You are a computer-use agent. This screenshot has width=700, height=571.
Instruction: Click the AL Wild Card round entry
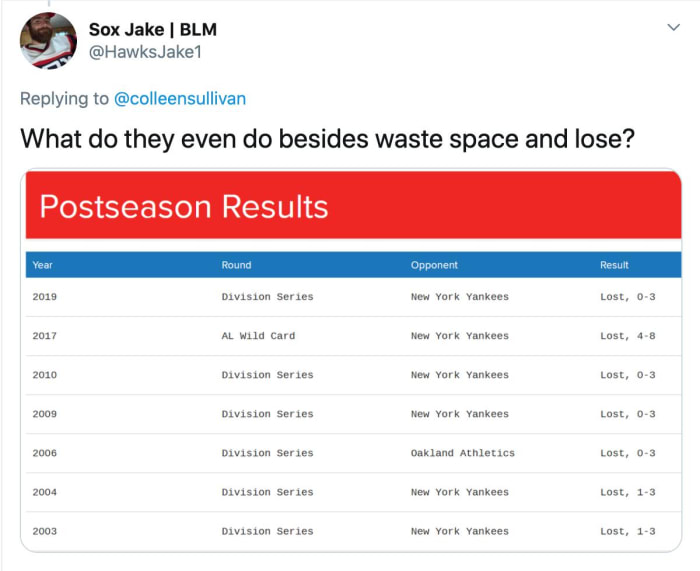click(258, 336)
